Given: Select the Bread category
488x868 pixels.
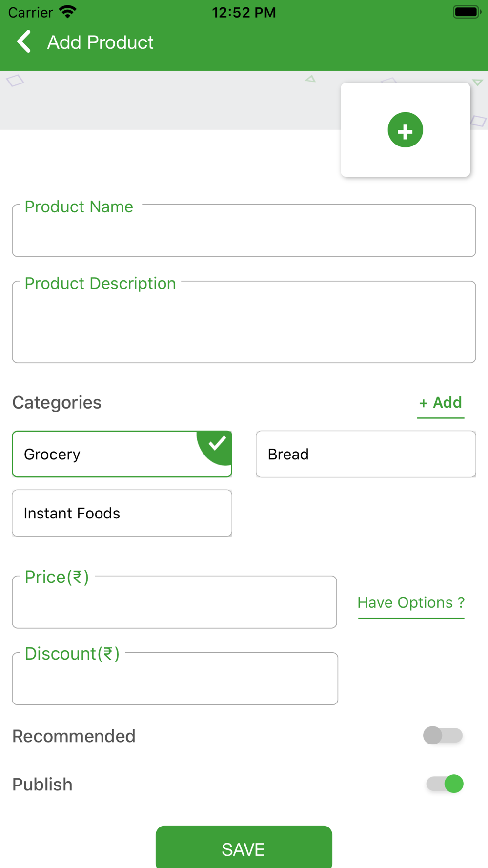Looking at the screenshot, I should coord(366,454).
